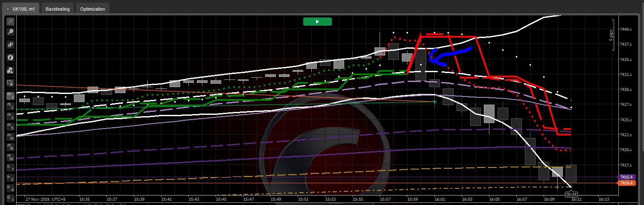Screen dimensions: 644x205
Task: Click the 27 Nov 2019, UTC+8 label
Action: coord(46,199)
